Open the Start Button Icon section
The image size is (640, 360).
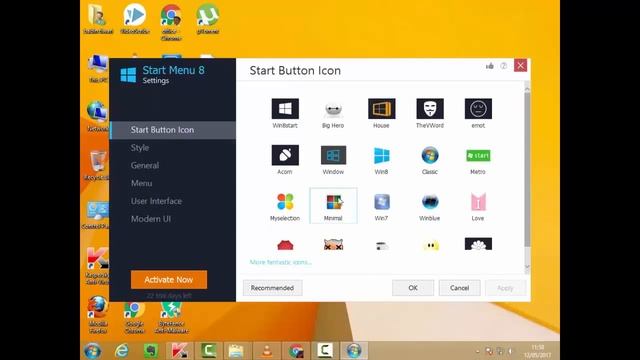coord(173,130)
